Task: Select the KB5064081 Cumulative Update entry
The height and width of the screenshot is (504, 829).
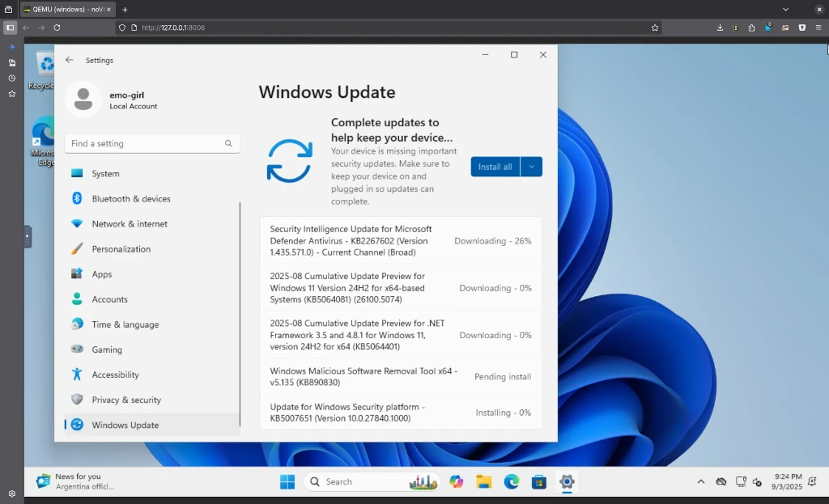Action: click(x=401, y=287)
